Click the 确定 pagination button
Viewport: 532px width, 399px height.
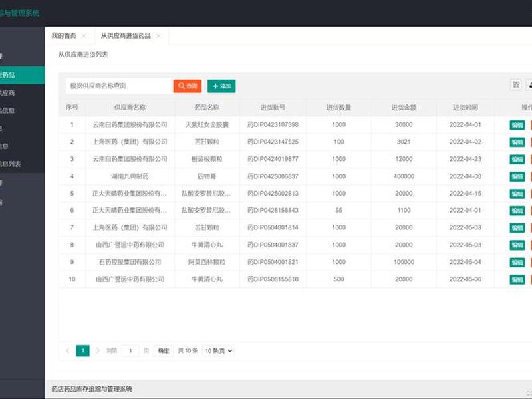(163, 351)
